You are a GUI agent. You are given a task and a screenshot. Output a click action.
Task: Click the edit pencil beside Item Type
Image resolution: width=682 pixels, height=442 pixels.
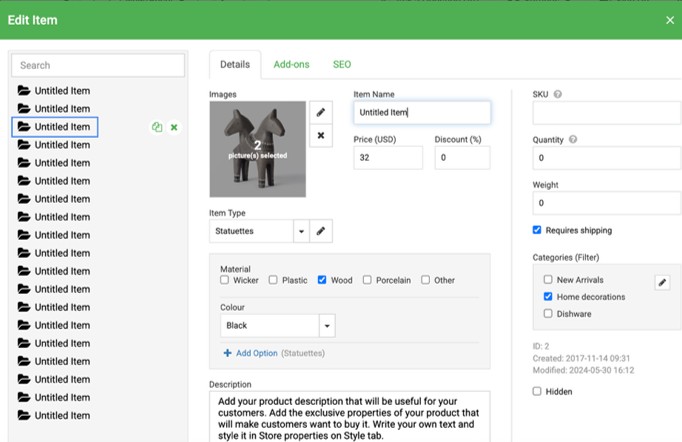tap(321, 231)
